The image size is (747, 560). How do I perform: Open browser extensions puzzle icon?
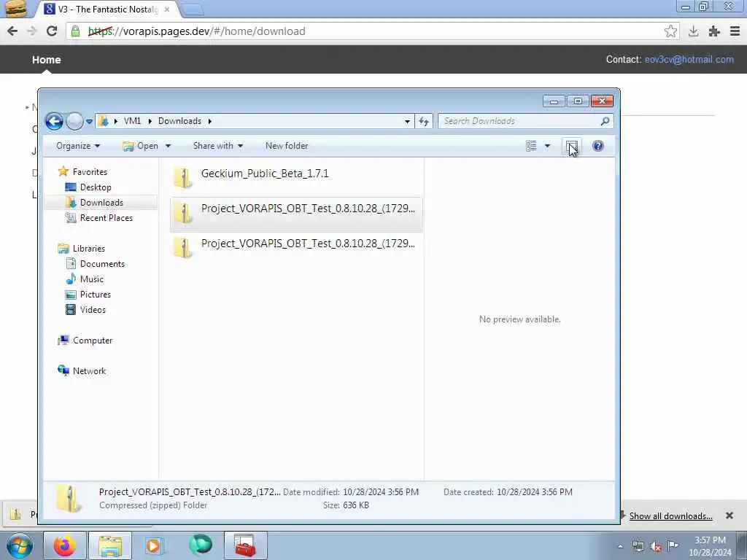click(714, 31)
